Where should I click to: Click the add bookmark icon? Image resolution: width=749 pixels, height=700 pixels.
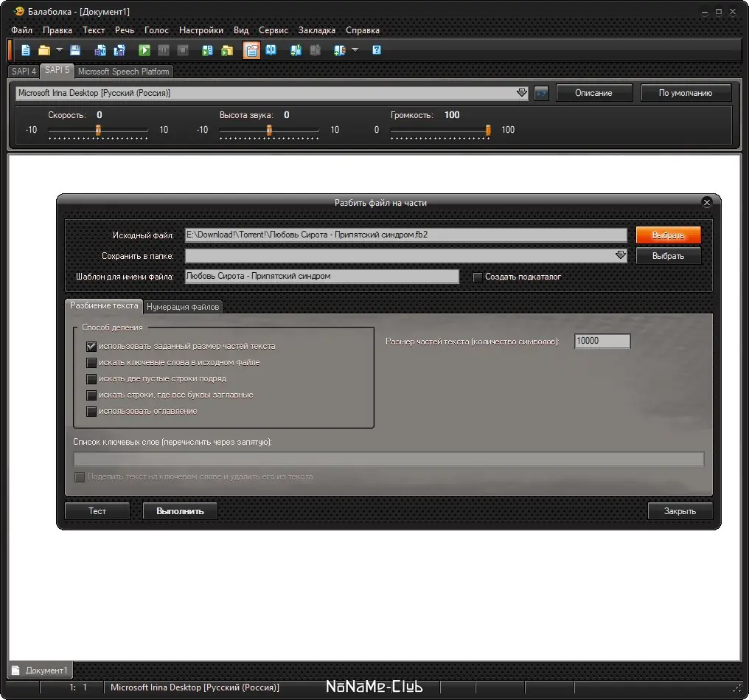(x=296, y=50)
